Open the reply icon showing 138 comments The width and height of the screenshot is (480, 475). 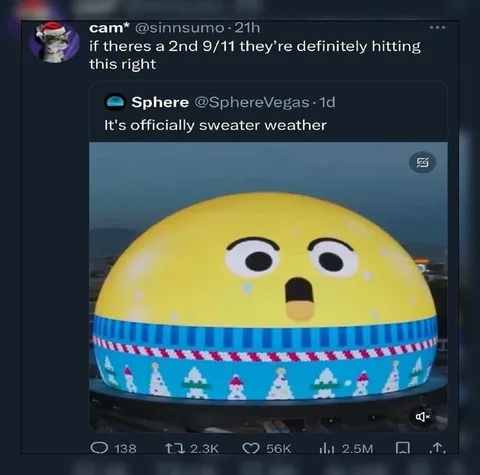pyautogui.click(x=99, y=448)
